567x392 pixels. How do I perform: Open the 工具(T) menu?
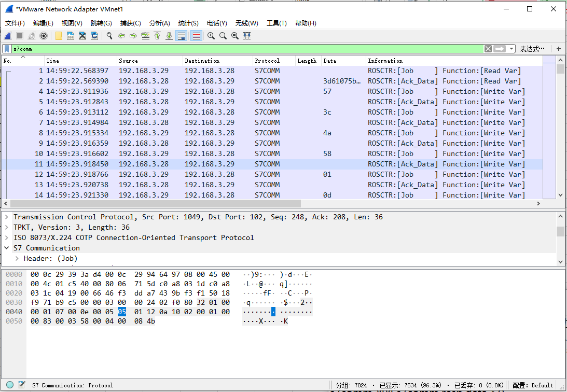point(276,23)
